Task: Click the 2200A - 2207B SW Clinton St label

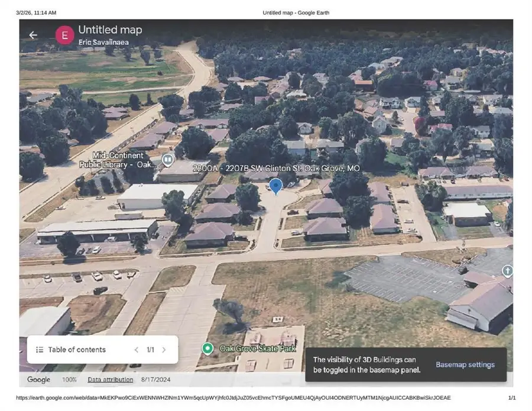Action: pyautogui.click(x=276, y=169)
